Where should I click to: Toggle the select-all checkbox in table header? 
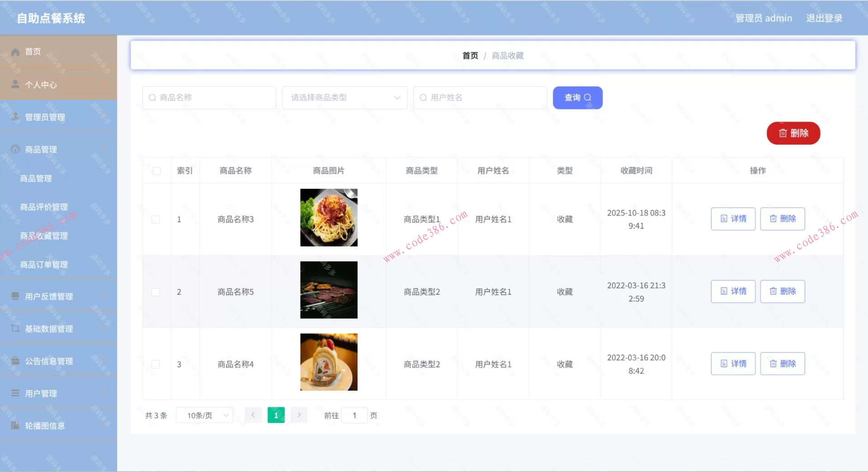click(x=156, y=170)
